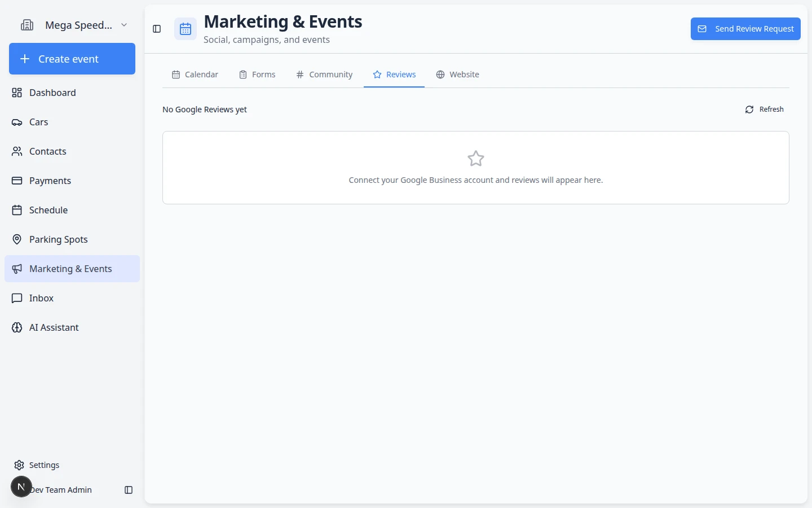Click the Calendar tab icon
812x508 pixels.
[176, 75]
